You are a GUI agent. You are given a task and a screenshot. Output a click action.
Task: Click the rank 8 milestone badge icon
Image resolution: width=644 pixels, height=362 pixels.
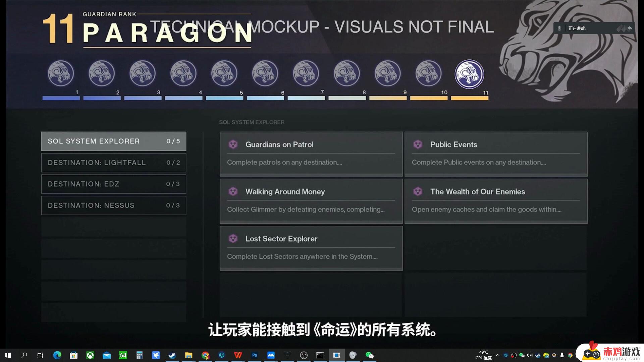click(346, 73)
